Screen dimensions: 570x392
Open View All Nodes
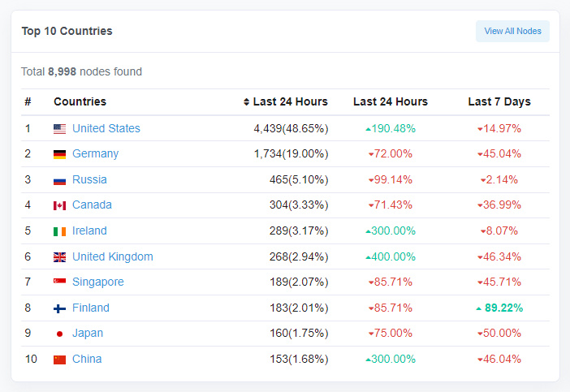(x=512, y=31)
